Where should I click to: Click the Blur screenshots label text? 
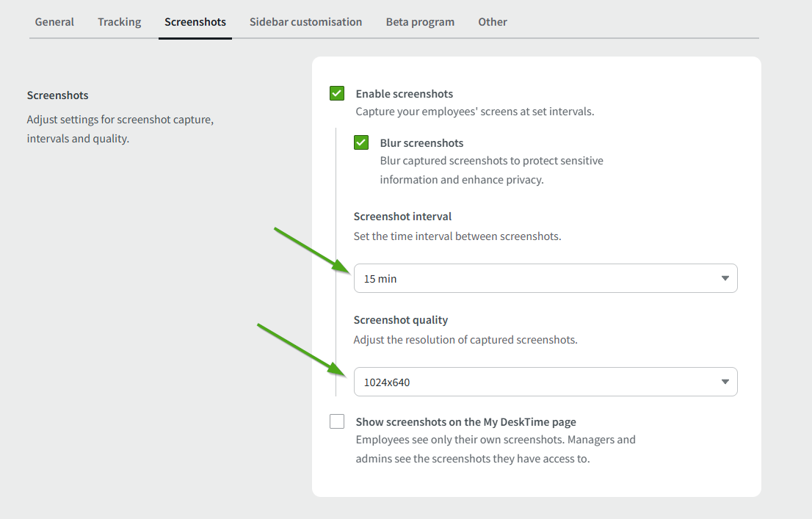point(421,143)
